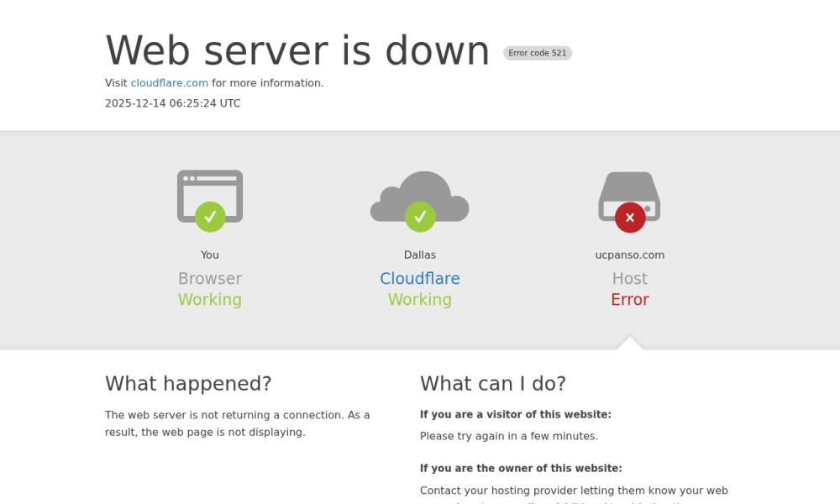This screenshot has width=840, height=504.
Task: Click the green checkmark on browser icon
Action: pos(210,217)
